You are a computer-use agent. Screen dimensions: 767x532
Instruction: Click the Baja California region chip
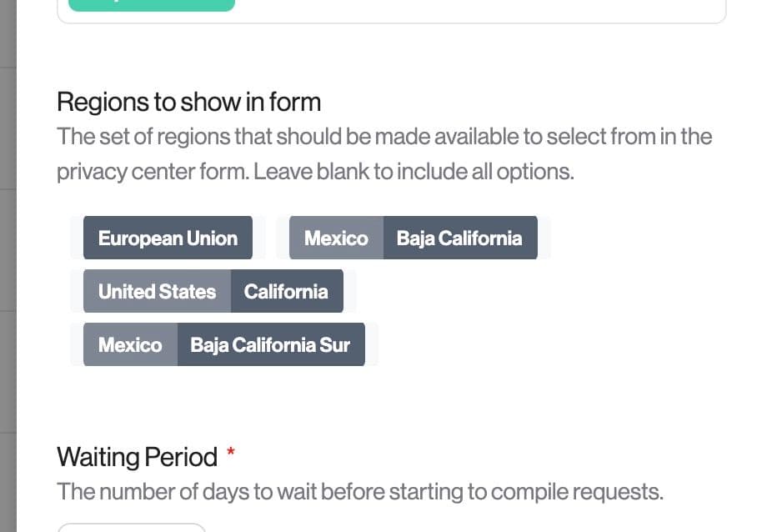[459, 238]
